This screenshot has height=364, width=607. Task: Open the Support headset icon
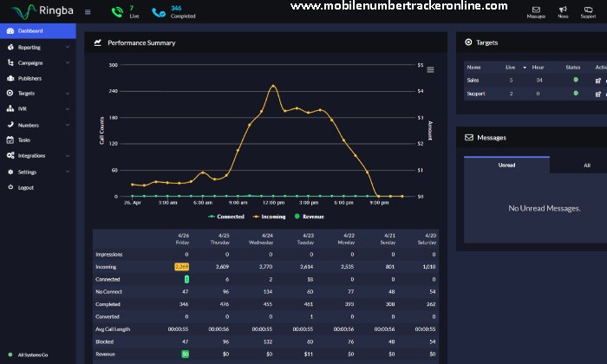pyautogui.click(x=588, y=10)
